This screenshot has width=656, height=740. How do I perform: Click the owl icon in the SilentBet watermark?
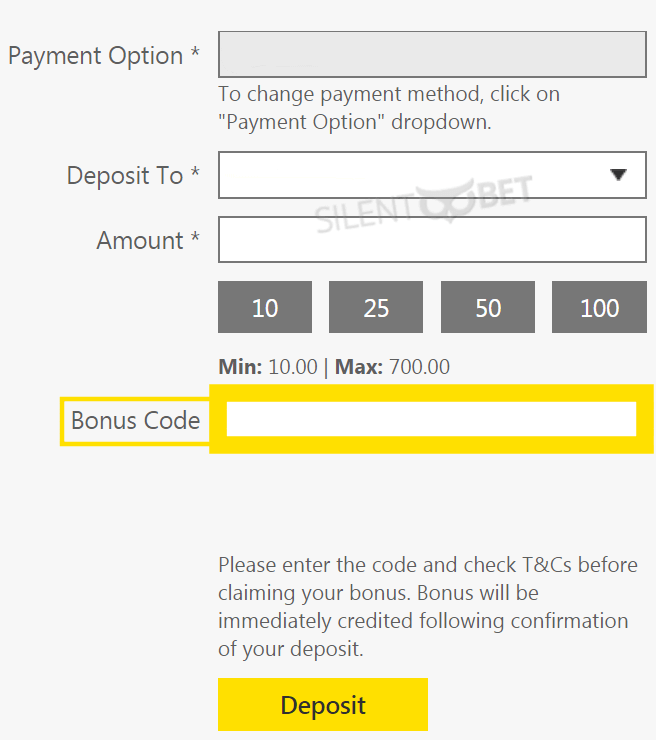tap(445, 200)
